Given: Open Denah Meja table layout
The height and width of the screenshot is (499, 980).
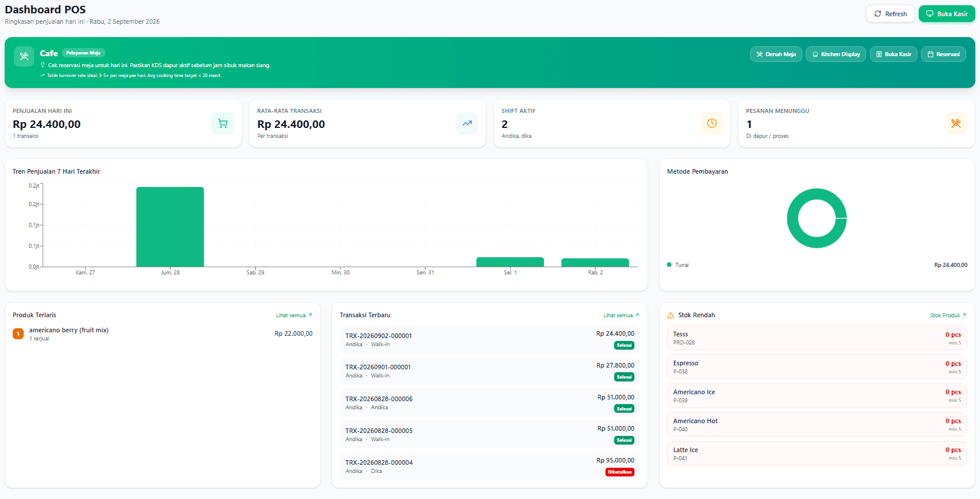Looking at the screenshot, I should [776, 54].
